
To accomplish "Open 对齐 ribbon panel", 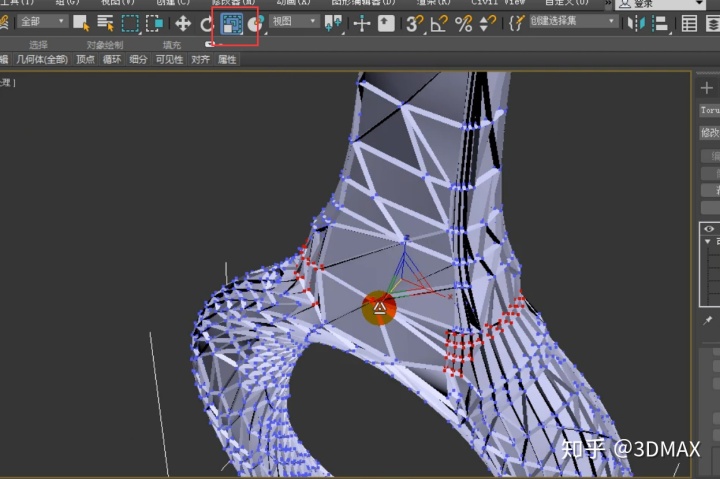I will [200, 60].
